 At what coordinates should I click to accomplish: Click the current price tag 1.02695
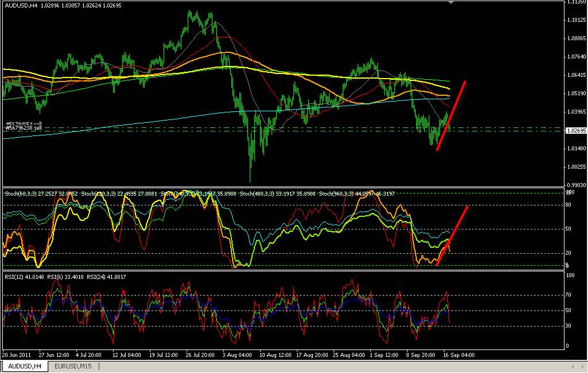(576, 130)
